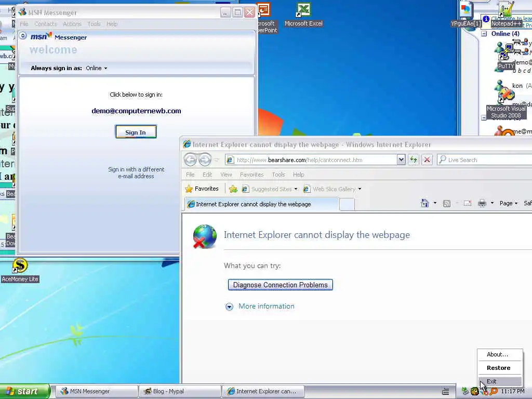Click the MSN Messenger title bar icon
532x399 pixels.
(x=22, y=12)
